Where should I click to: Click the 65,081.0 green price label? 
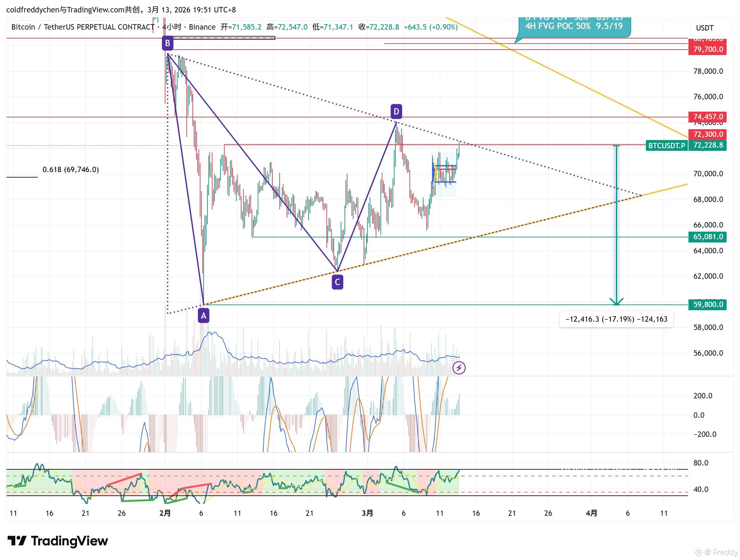(x=708, y=237)
